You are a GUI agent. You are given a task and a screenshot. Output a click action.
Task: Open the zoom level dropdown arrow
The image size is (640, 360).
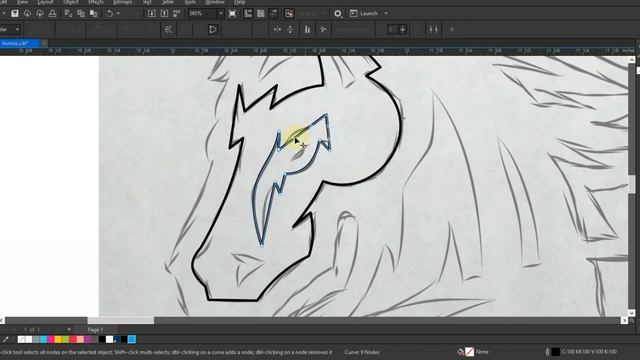click(x=221, y=13)
